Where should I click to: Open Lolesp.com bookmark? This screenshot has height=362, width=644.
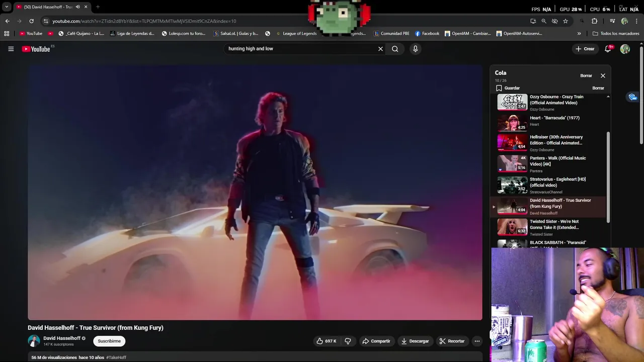[x=184, y=34]
